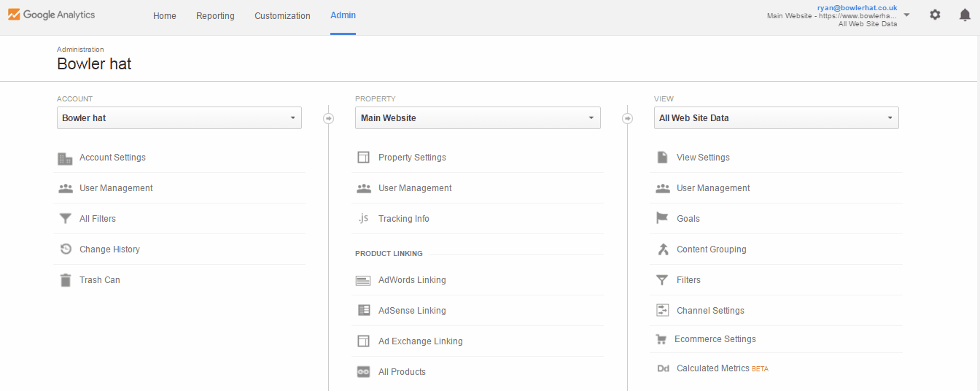Open the Channel Settings link

pyautogui.click(x=710, y=311)
